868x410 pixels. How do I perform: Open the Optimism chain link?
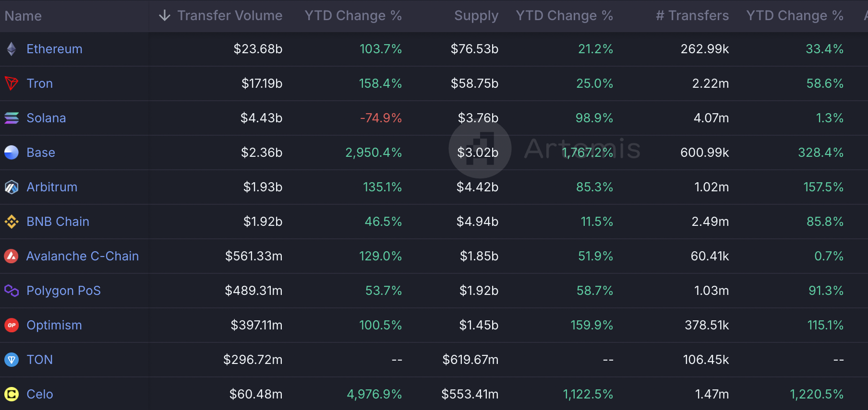[x=54, y=325]
